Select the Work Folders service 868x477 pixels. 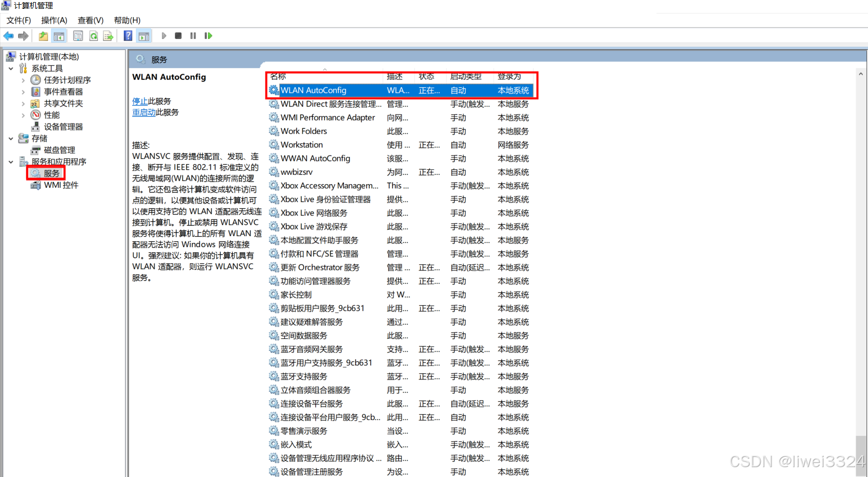(x=400, y=131)
